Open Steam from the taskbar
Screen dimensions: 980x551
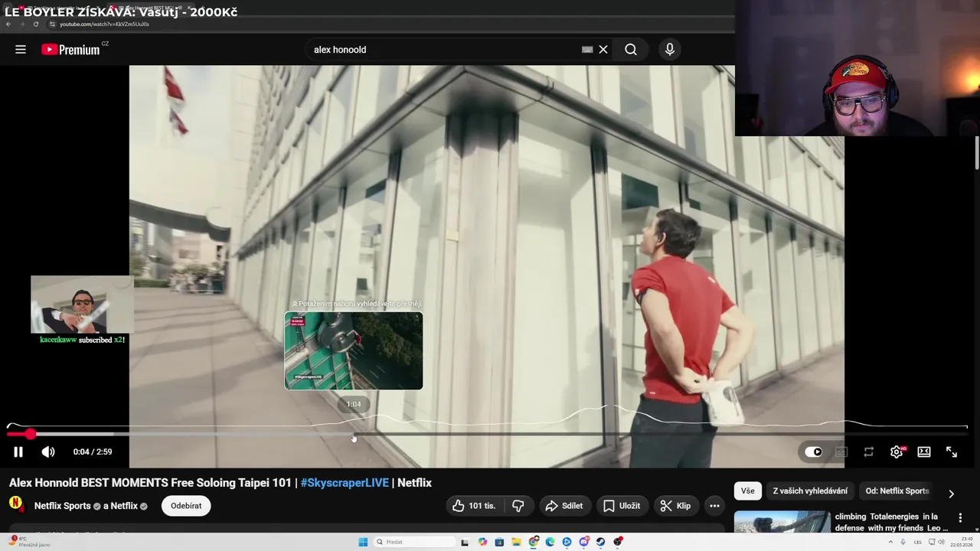click(x=601, y=542)
